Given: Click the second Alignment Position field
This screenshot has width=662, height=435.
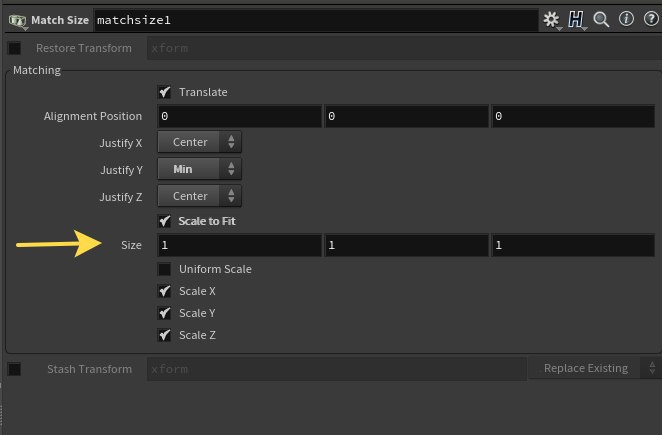Looking at the screenshot, I should pyautogui.click(x=406, y=116).
